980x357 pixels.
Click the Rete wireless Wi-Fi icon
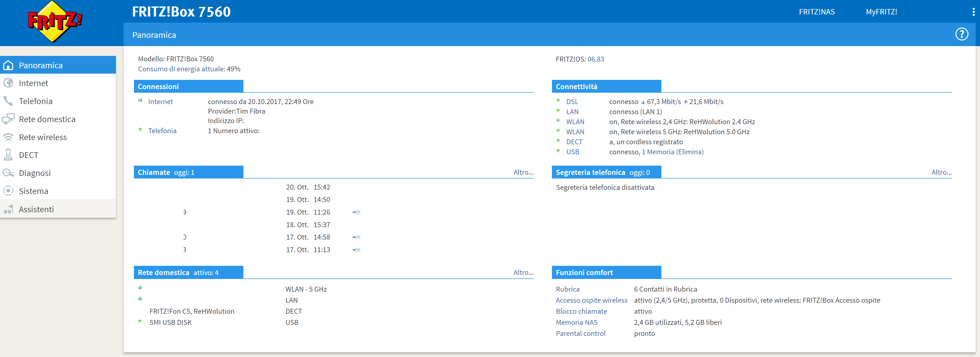pos(8,137)
